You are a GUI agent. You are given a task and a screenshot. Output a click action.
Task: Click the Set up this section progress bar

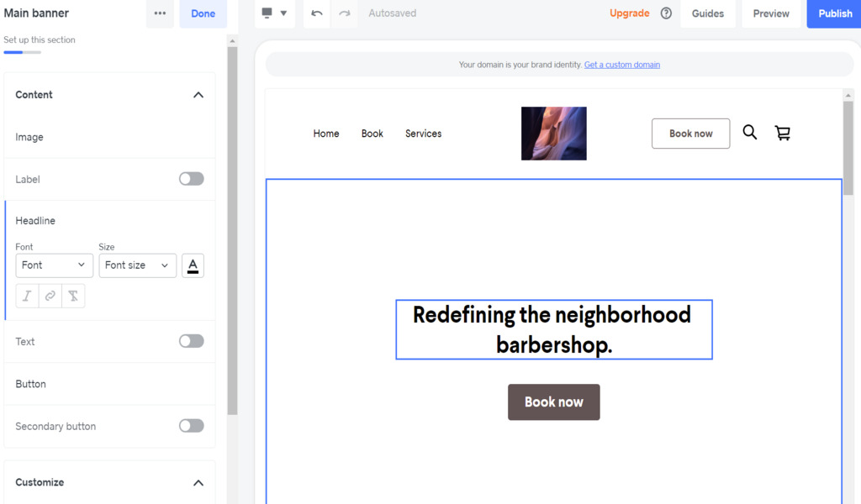coord(23,53)
